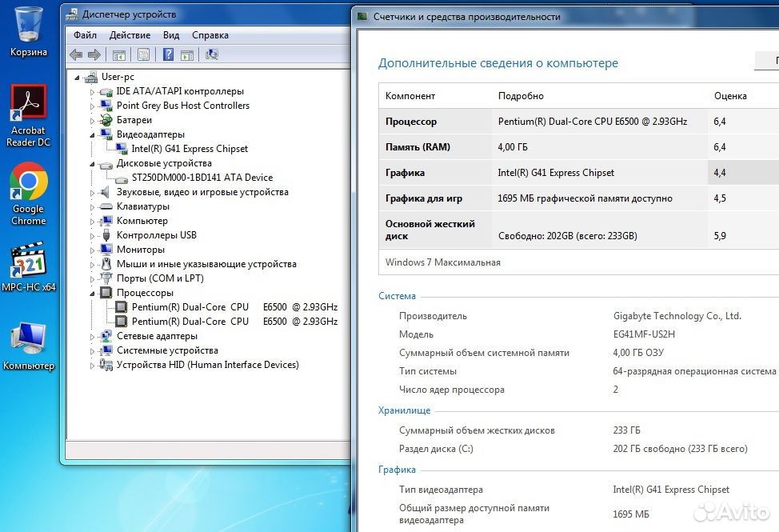Select Intel(R) G41 Express Chipset in device tree
This screenshot has width=779, height=532.
point(190,149)
